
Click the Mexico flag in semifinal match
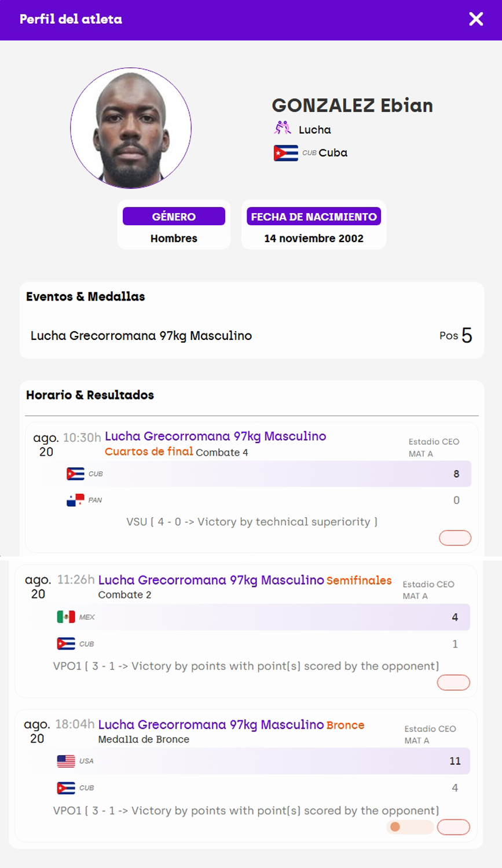click(66, 617)
